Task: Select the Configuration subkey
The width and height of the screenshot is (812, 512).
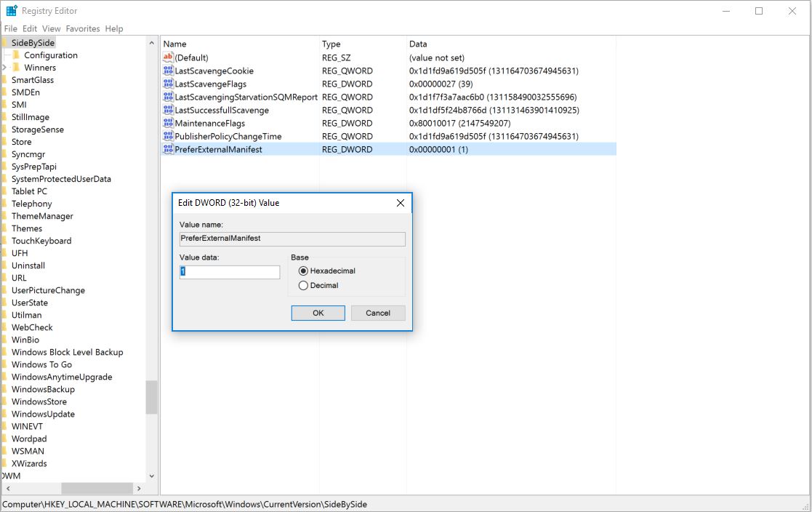Action: [51, 55]
